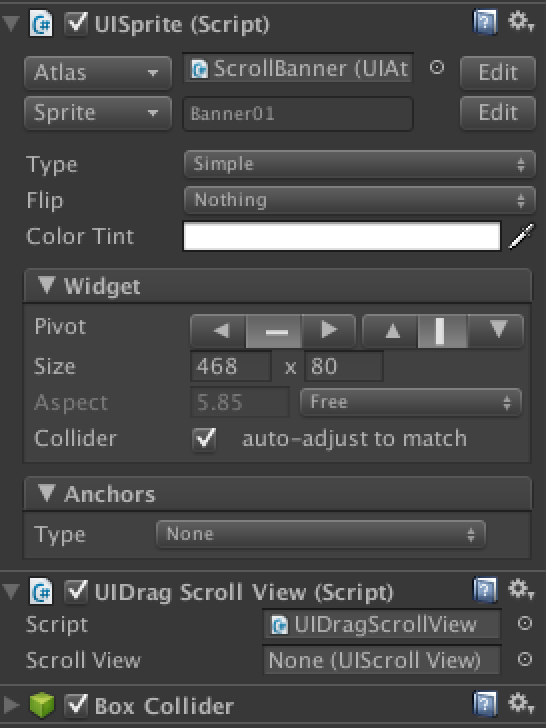Image resolution: width=546 pixels, height=728 pixels.
Task: Expand the Box Collider component
Action: (x=12, y=705)
